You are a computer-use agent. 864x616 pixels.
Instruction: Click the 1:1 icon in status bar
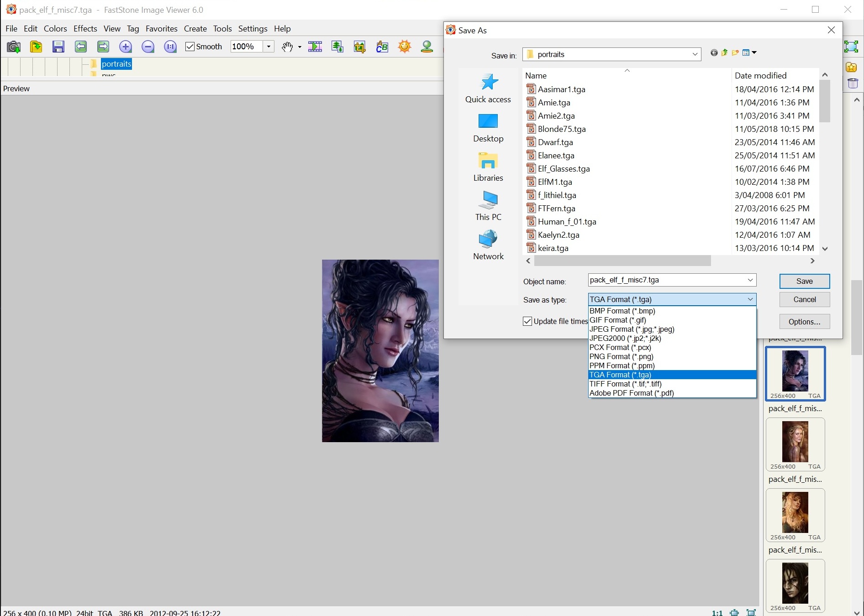click(717, 612)
